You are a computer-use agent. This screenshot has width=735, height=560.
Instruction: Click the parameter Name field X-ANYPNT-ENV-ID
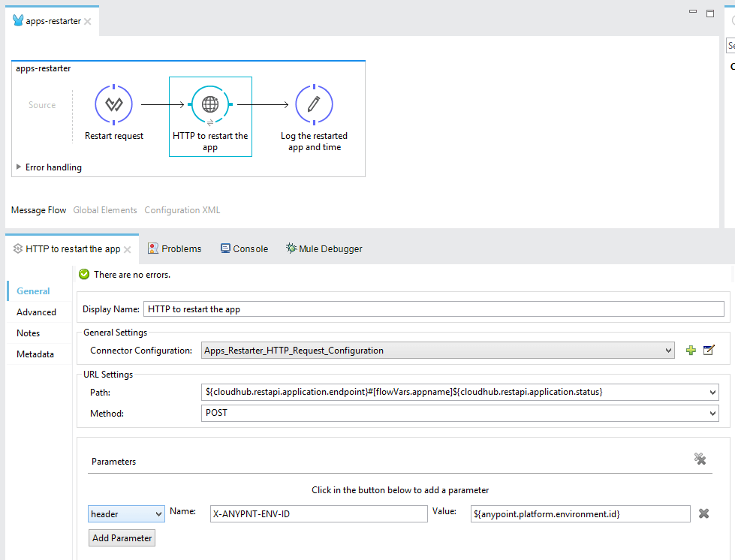(319, 513)
